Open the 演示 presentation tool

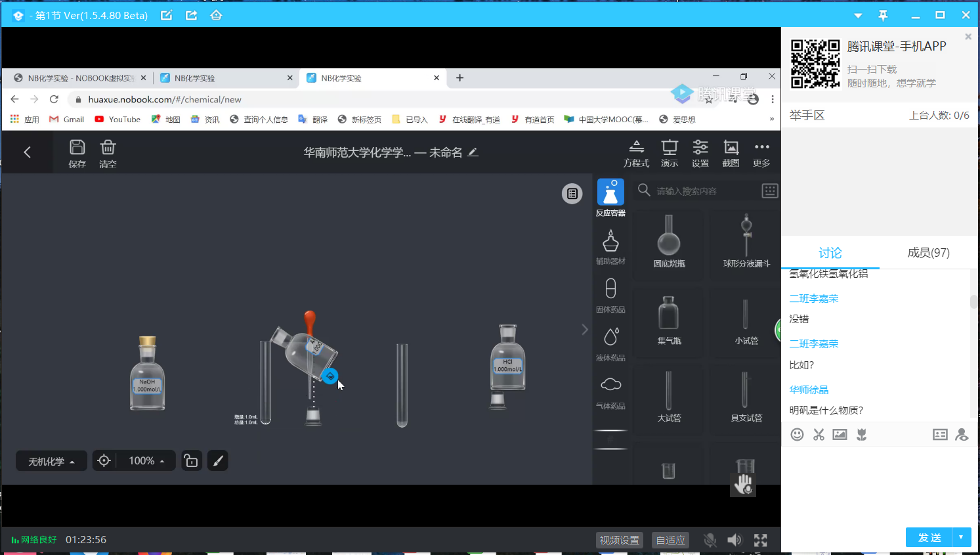coord(670,154)
